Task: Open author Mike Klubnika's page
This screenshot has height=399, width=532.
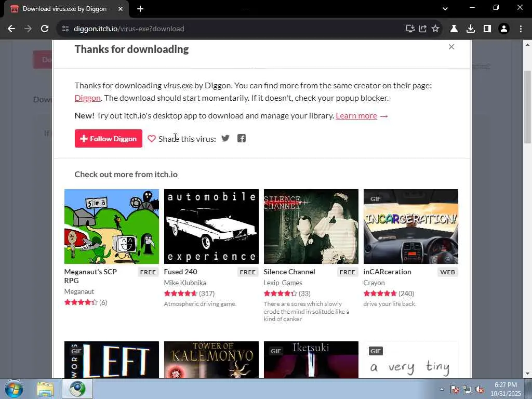Action: coord(185,283)
